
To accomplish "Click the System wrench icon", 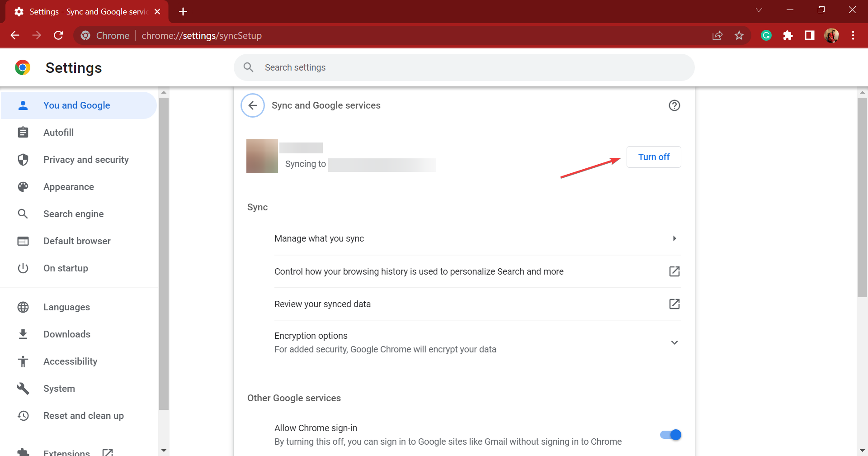I will tap(23, 389).
